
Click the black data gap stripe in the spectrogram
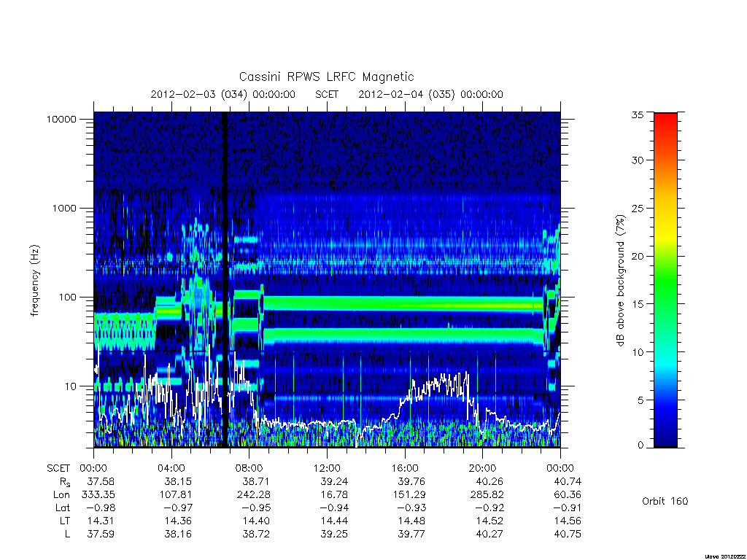point(225,279)
